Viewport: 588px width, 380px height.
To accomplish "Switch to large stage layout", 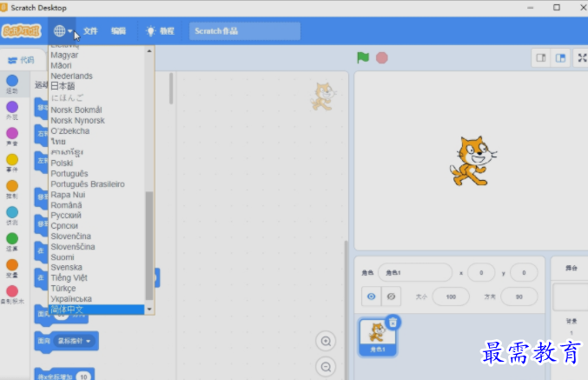I will click(x=560, y=57).
